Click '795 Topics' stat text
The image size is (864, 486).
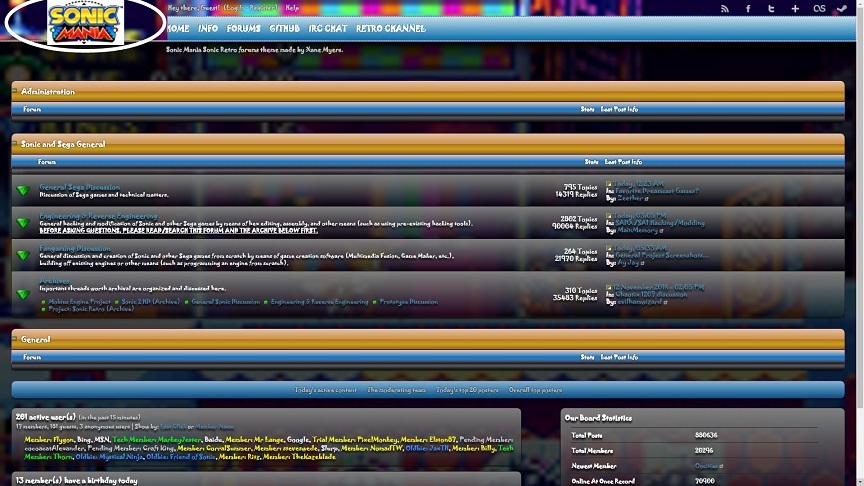(x=580, y=187)
